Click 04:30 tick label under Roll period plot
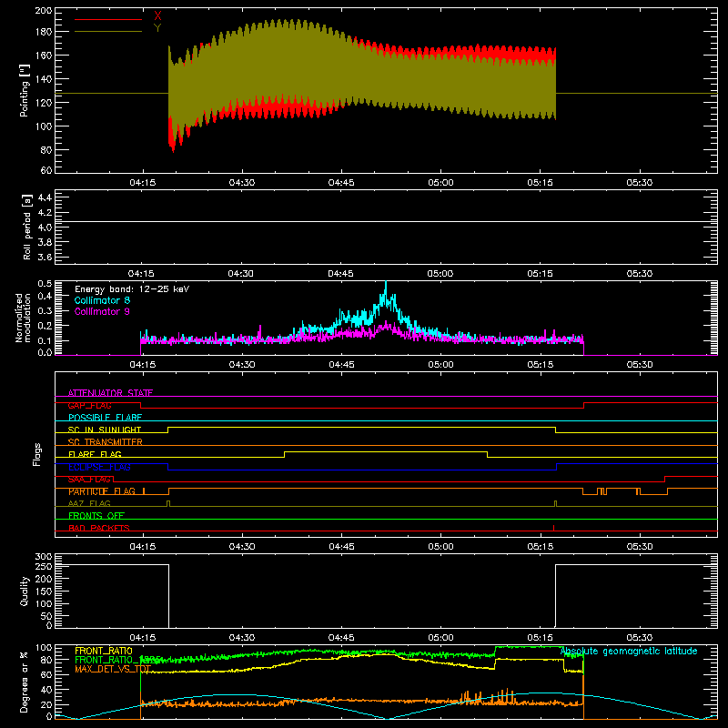 click(x=241, y=274)
